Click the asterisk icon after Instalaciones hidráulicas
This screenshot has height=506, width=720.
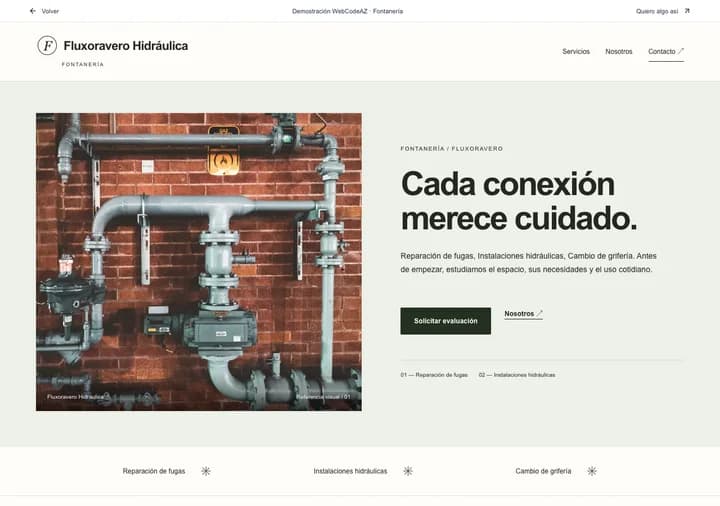408,471
